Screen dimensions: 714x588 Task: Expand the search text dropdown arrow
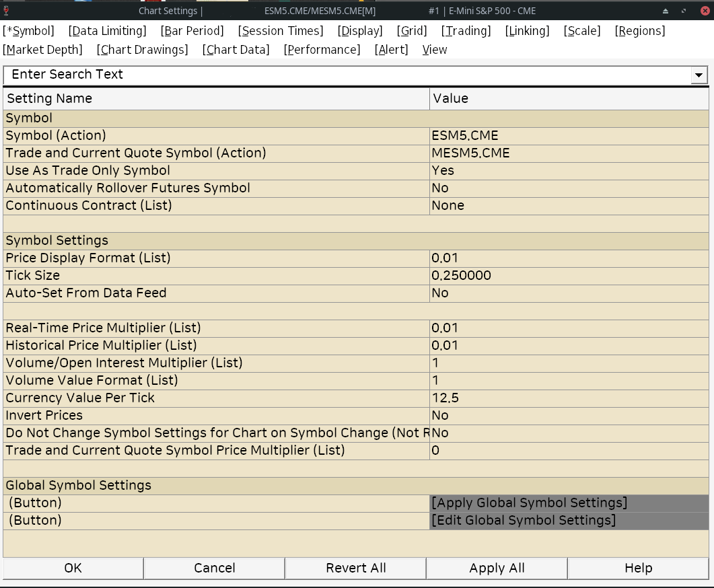pyautogui.click(x=699, y=75)
